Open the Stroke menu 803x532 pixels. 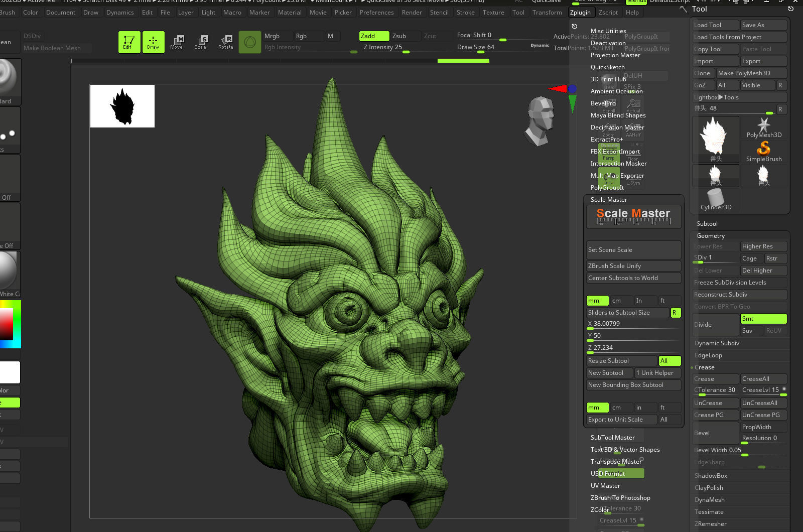465,13
